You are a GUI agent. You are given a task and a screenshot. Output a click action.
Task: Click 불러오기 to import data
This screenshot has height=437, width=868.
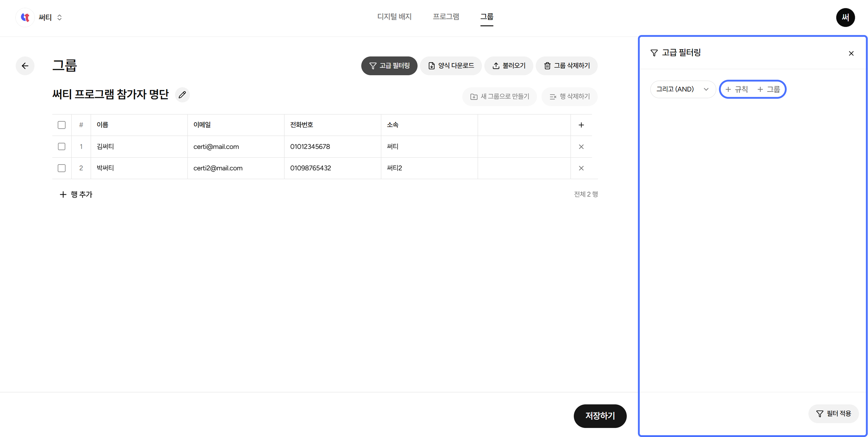pyautogui.click(x=509, y=66)
